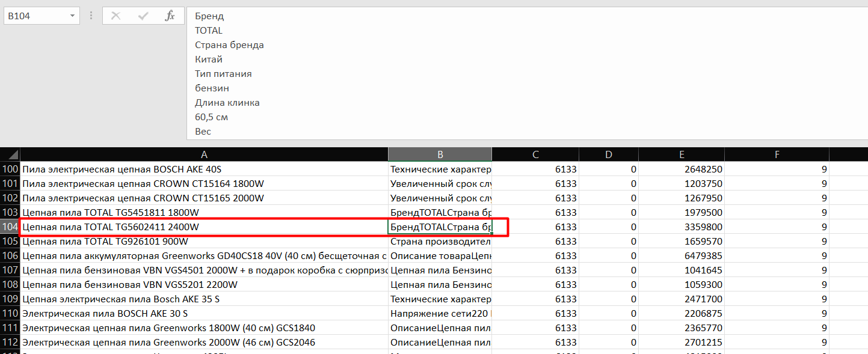This screenshot has width=868, height=354.
Task: Select row 103 header
Action: pyautogui.click(x=10, y=212)
